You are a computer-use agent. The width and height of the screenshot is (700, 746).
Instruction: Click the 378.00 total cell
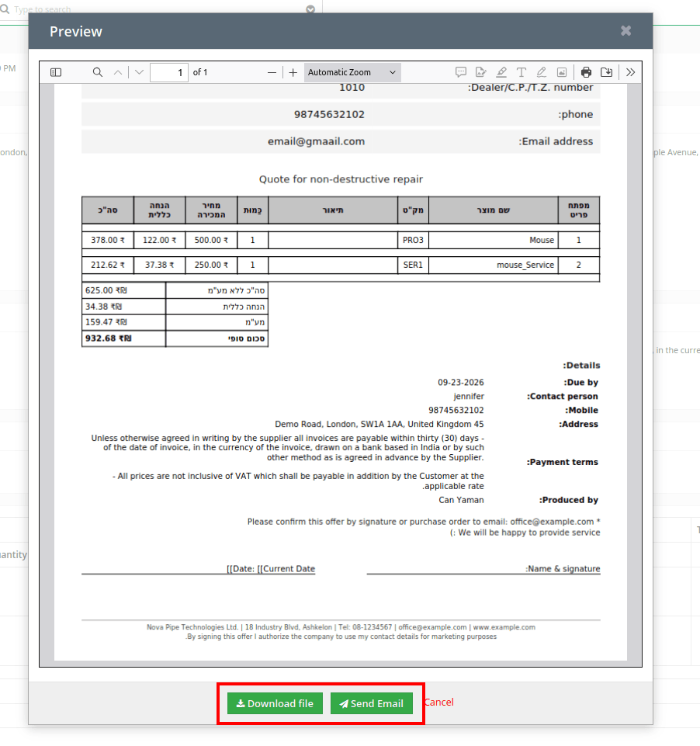(107, 241)
